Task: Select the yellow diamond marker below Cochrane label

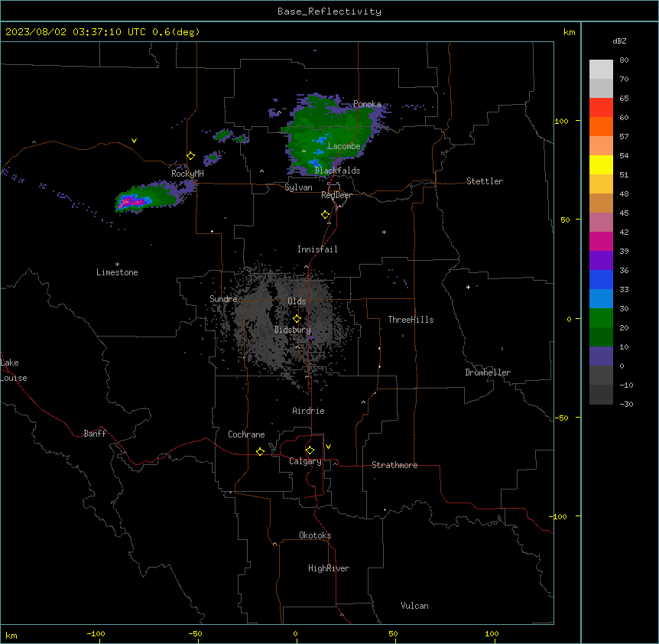Action: [x=260, y=451]
